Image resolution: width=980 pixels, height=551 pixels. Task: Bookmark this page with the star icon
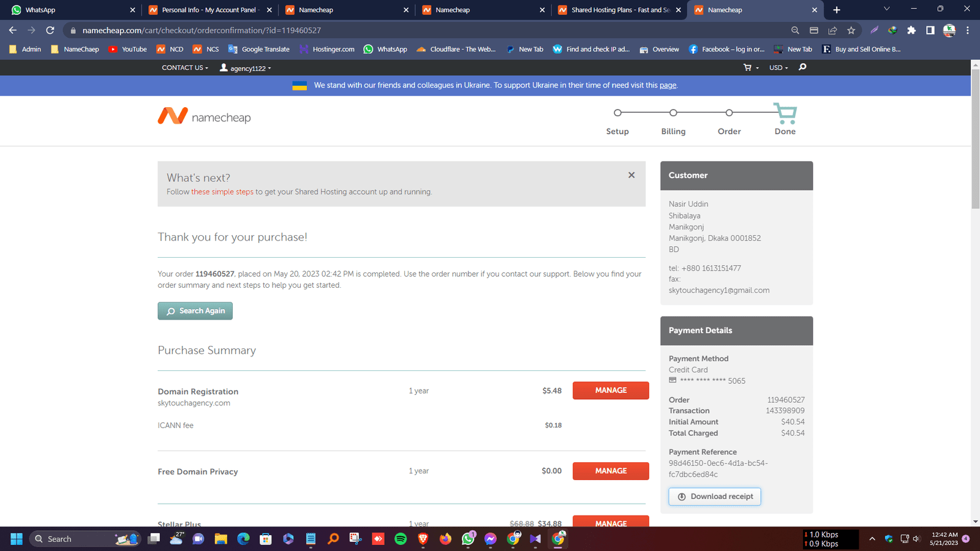[x=851, y=30]
